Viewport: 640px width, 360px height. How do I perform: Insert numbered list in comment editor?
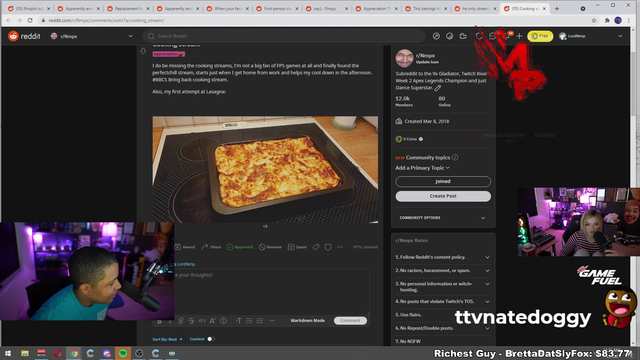260,321
